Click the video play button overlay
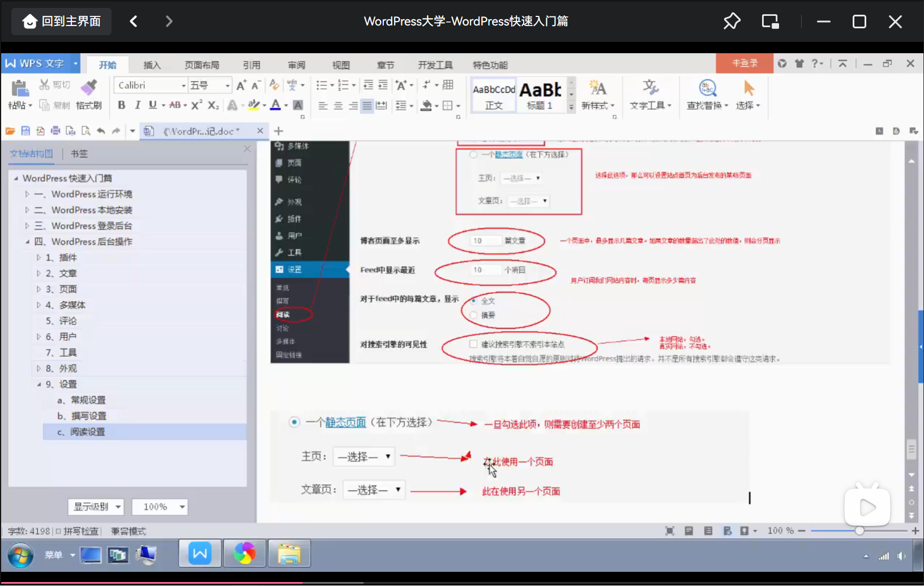This screenshot has width=924, height=586. [867, 507]
